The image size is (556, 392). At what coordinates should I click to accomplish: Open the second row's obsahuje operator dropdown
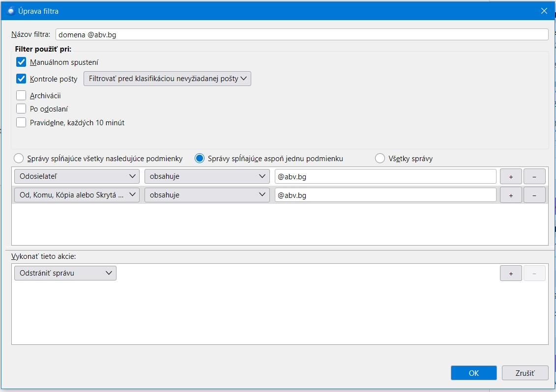coord(207,195)
